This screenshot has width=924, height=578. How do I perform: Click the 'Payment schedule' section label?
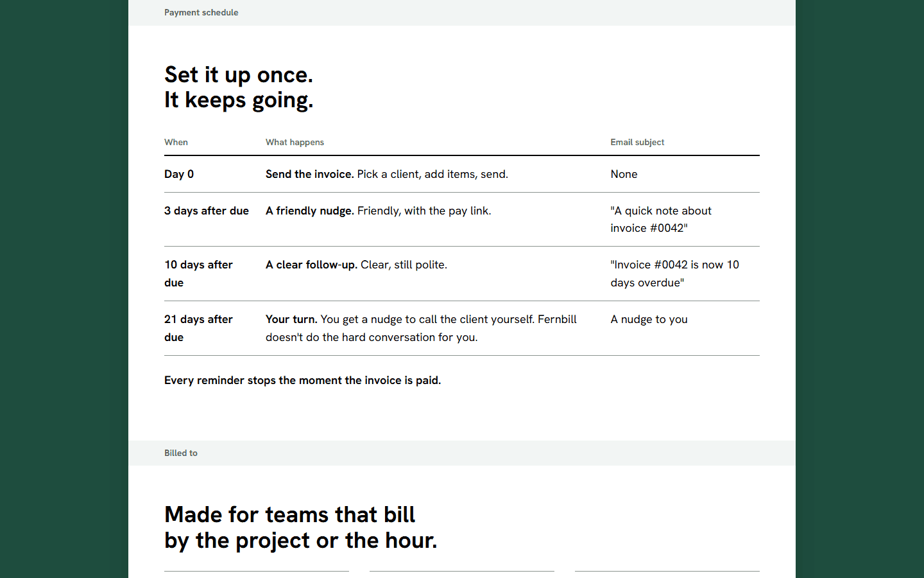pos(201,12)
